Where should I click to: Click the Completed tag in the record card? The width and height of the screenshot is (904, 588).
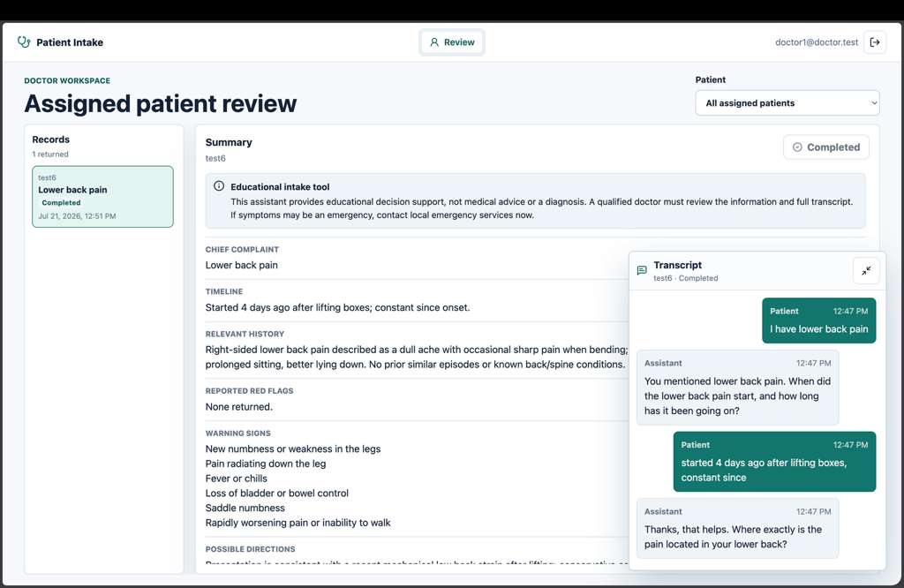pos(61,203)
